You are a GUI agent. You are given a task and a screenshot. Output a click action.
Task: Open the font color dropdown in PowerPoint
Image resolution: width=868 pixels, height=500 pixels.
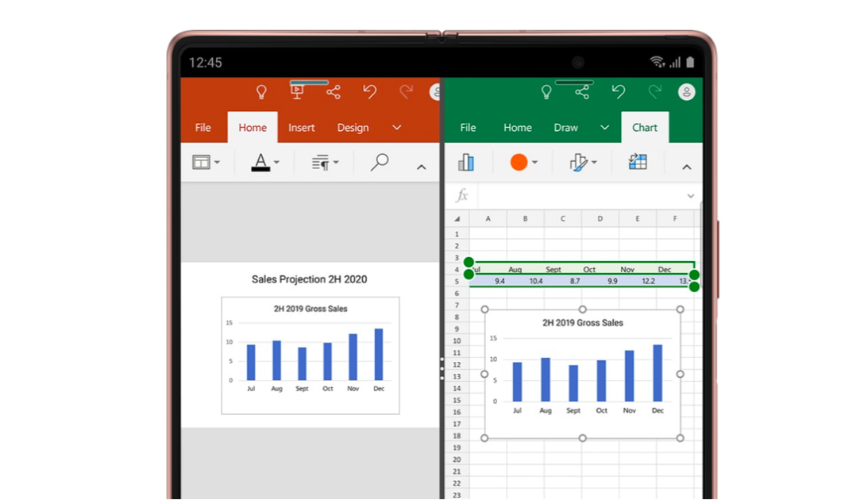pyautogui.click(x=265, y=162)
